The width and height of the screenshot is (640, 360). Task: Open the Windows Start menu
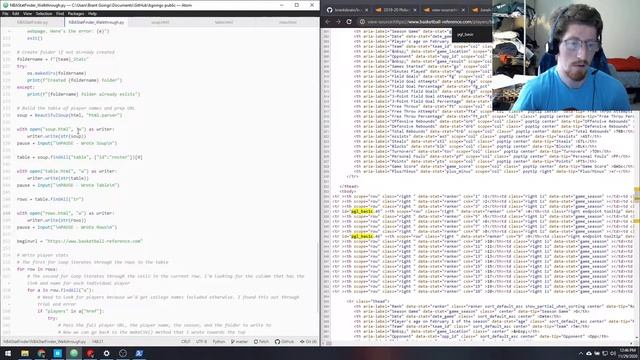point(8,353)
